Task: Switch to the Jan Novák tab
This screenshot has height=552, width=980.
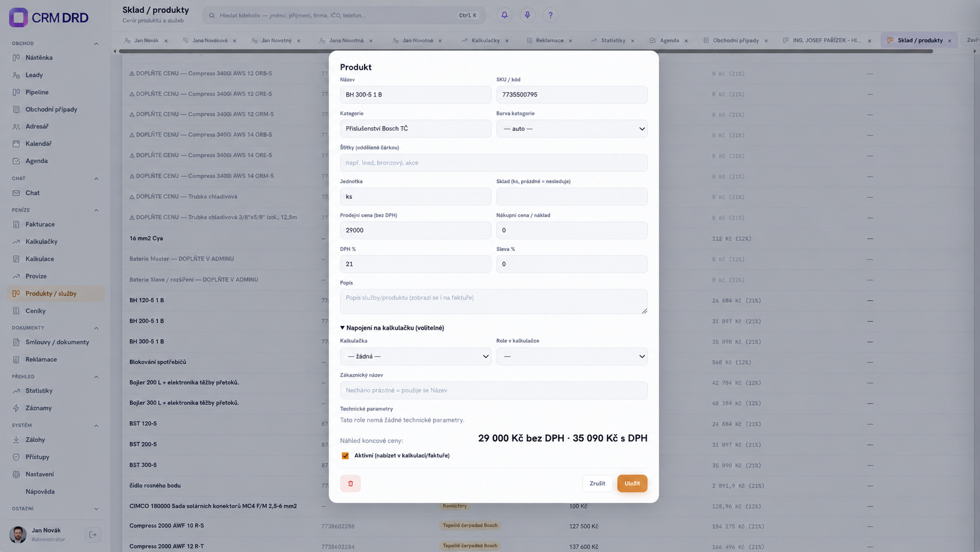Action: coord(146,40)
